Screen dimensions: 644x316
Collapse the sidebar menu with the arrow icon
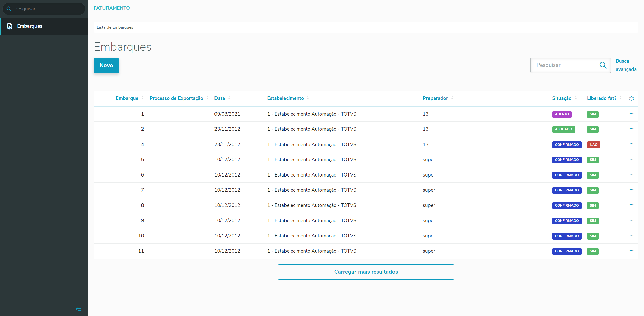(x=78, y=309)
